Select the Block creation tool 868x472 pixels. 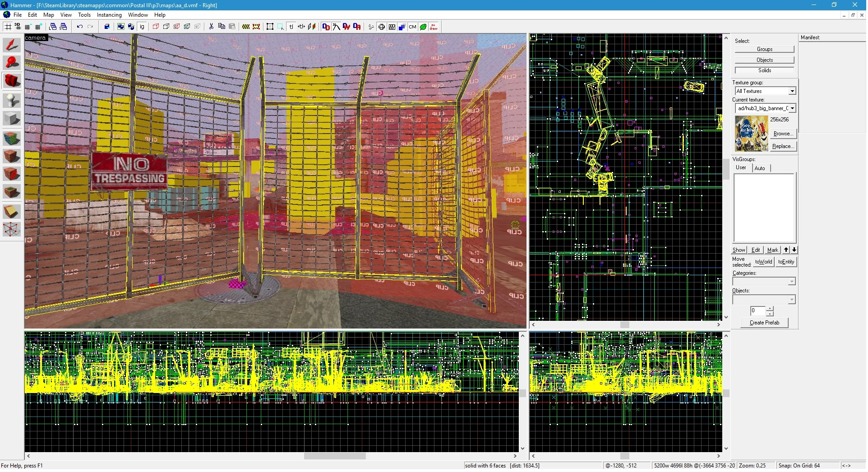[12, 119]
